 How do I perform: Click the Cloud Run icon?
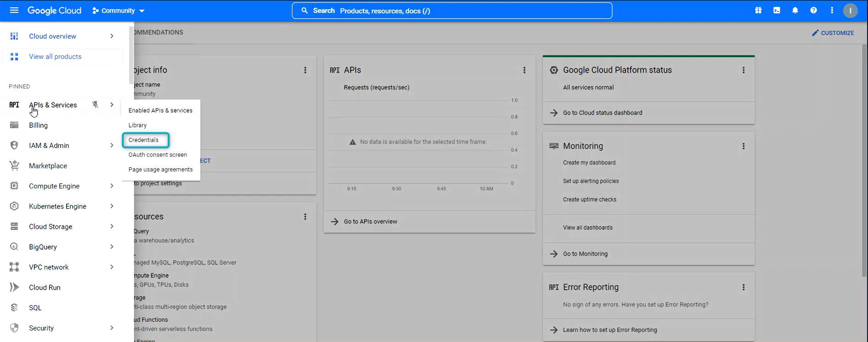[14, 287]
